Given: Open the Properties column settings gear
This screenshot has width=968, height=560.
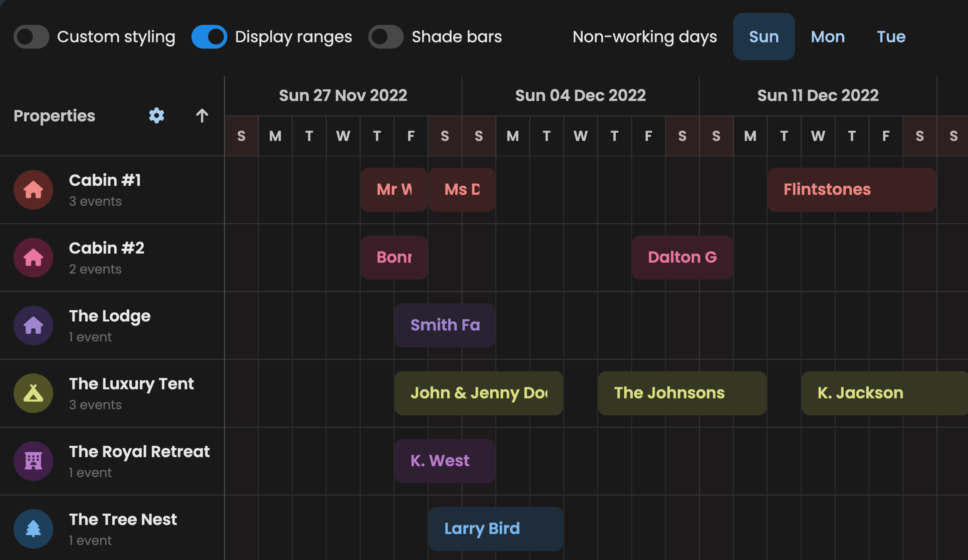Looking at the screenshot, I should (156, 116).
